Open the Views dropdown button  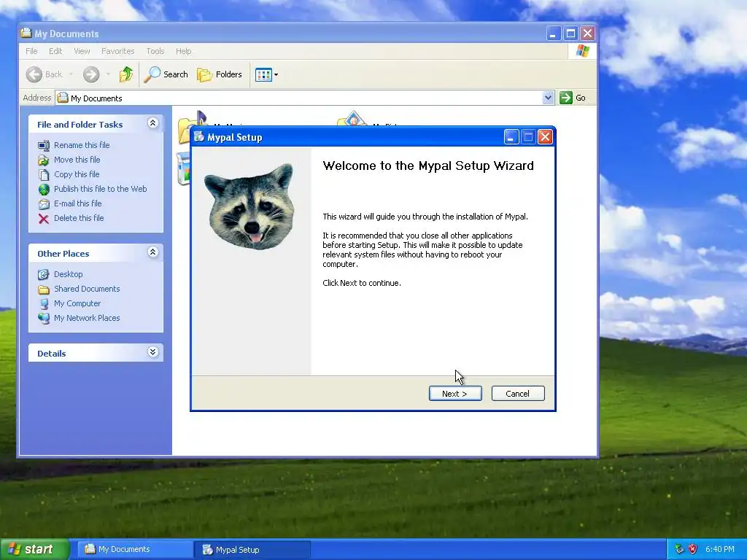pyautogui.click(x=266, y=74)
